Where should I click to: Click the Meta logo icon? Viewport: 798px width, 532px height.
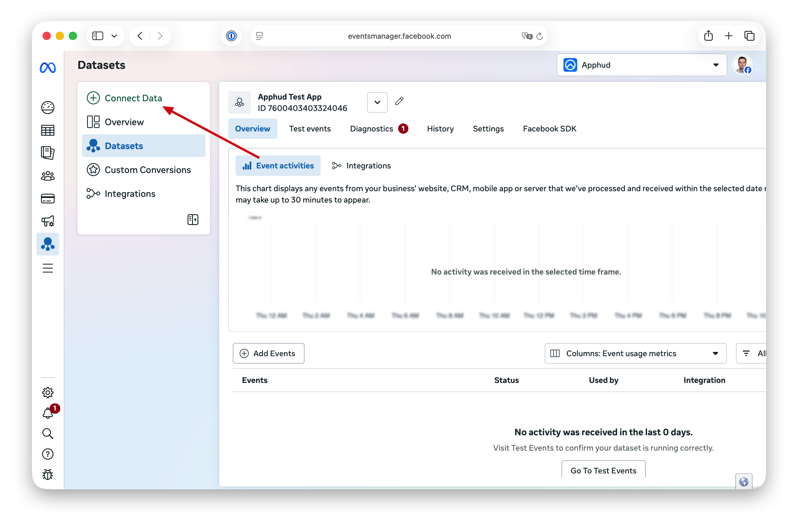click(48, 68)
